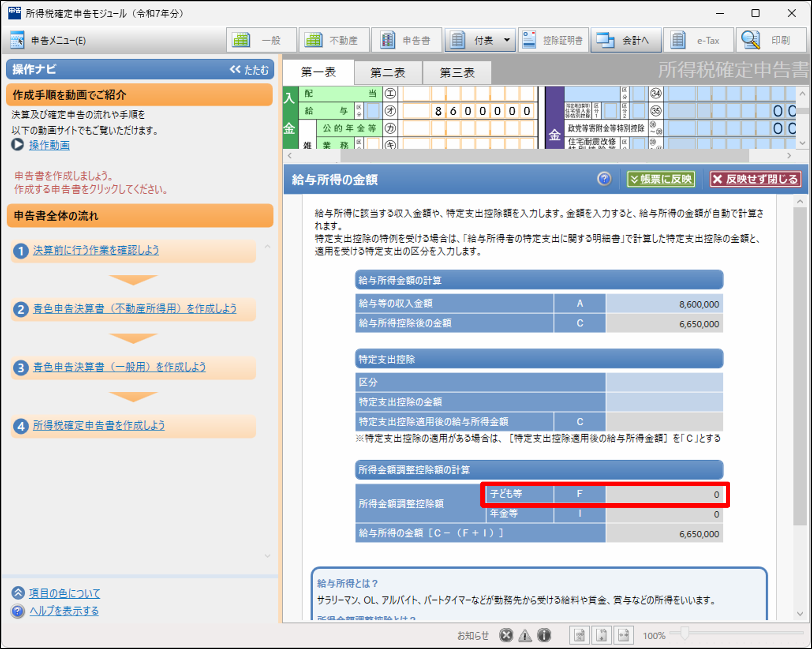Click the 申告書 toolbar icon
This screenshot has height=649, width=812.
pyautogui.click(x=387, y=40)
